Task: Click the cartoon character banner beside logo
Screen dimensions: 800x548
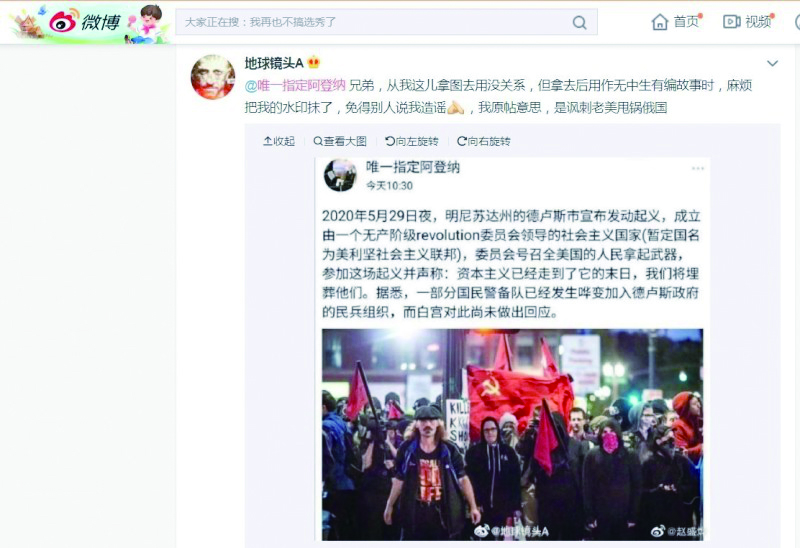Action: [147, 23]
